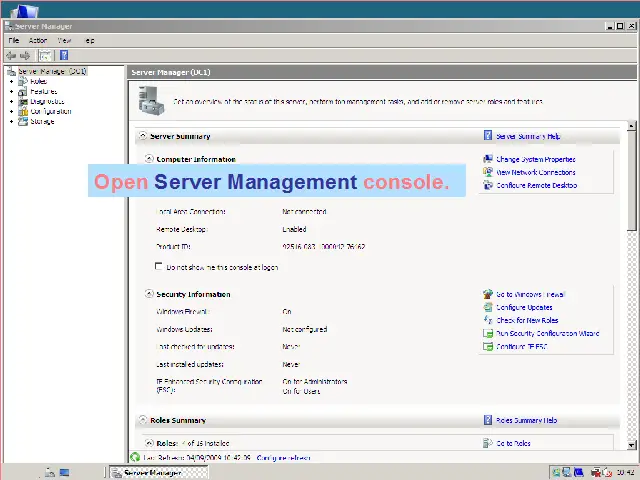
Task: Open View Network Connections link
Action: tap(536, 172)
